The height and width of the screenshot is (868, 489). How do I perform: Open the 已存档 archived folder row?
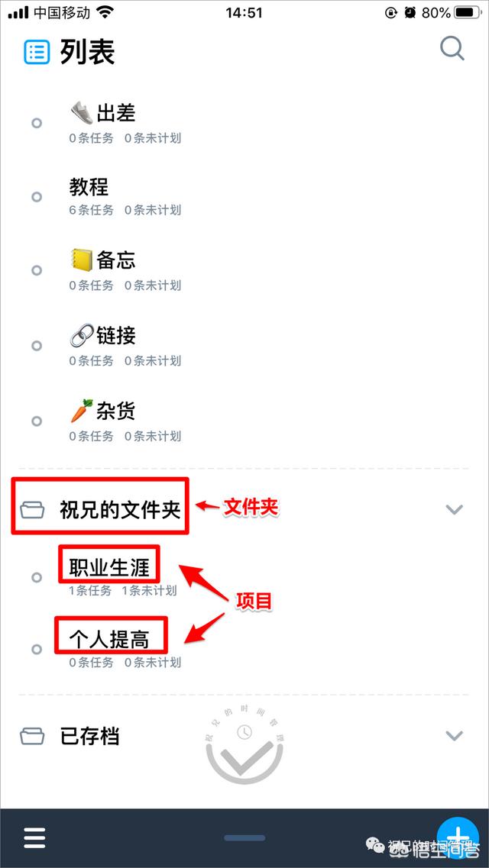(x=244, y=736)
